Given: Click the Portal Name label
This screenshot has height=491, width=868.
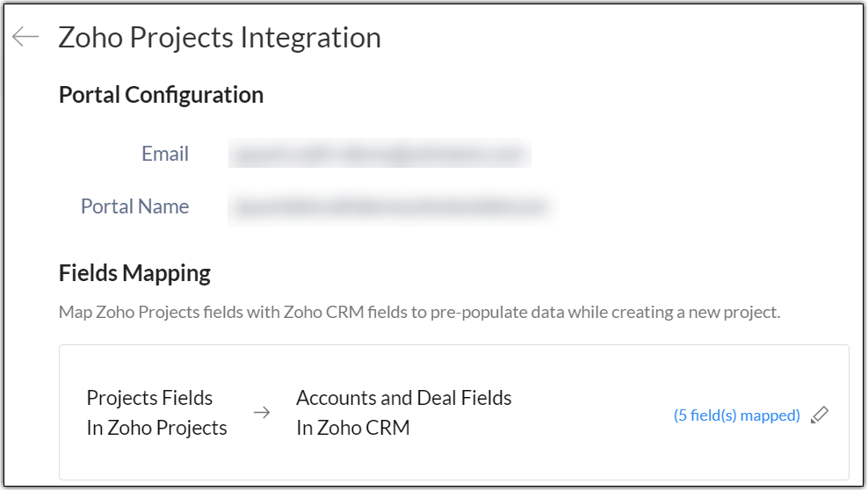Looking at the screenshot, I should tap(134, 206).
